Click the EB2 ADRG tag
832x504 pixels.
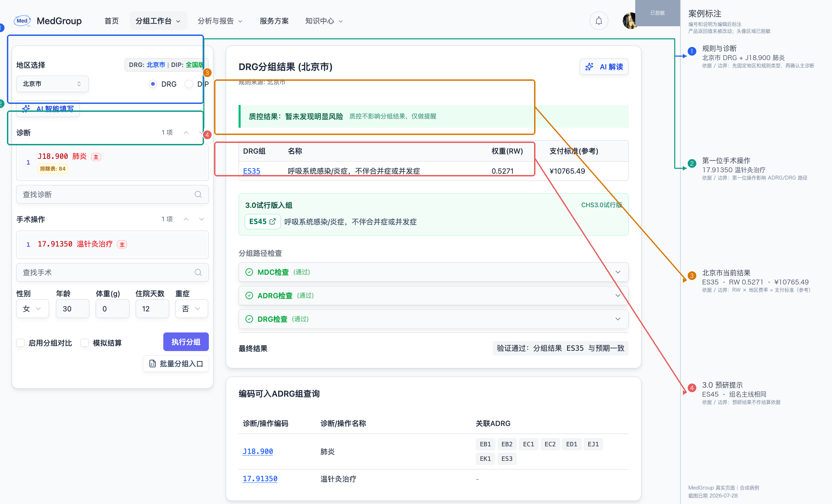click(507, 444)
